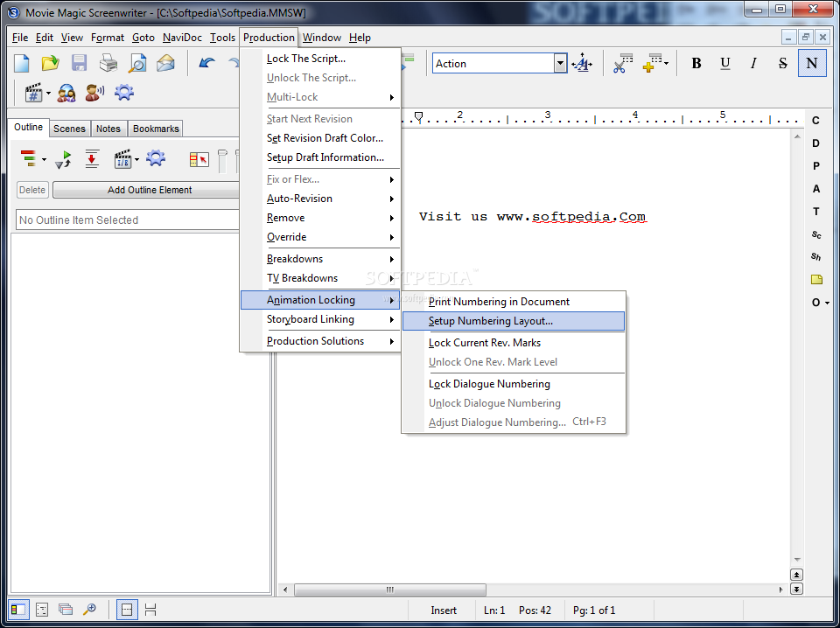Toggle Normal text style N button

click(812, 63)
